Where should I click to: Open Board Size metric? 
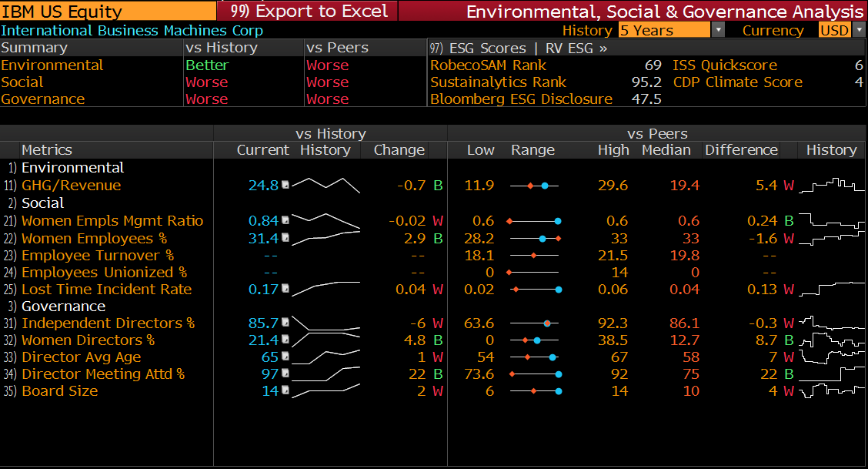[x=60, y=391]
